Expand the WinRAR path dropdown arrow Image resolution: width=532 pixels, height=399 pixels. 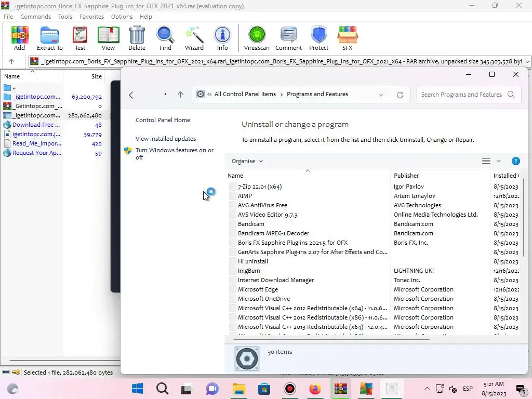[527, 61]
